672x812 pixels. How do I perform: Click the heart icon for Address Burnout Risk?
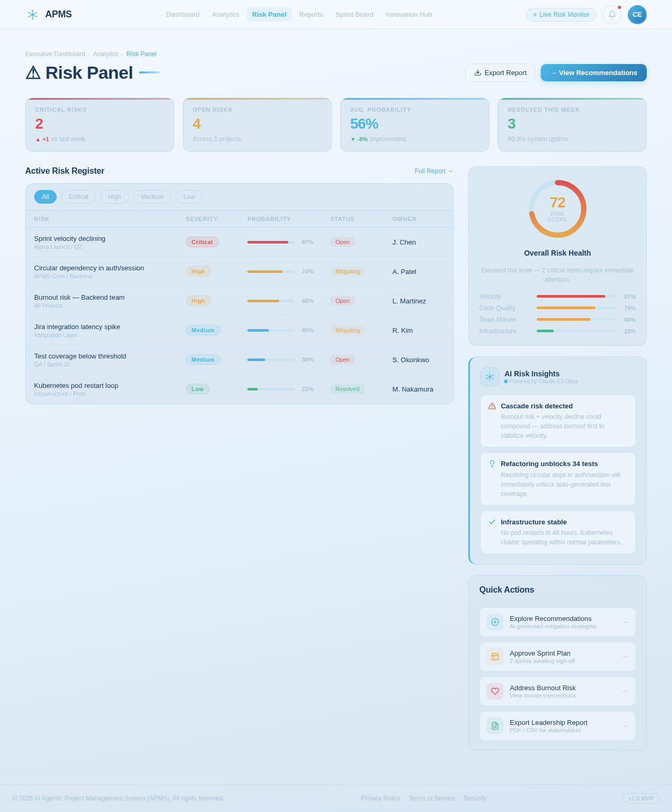(x=495, y=691)
